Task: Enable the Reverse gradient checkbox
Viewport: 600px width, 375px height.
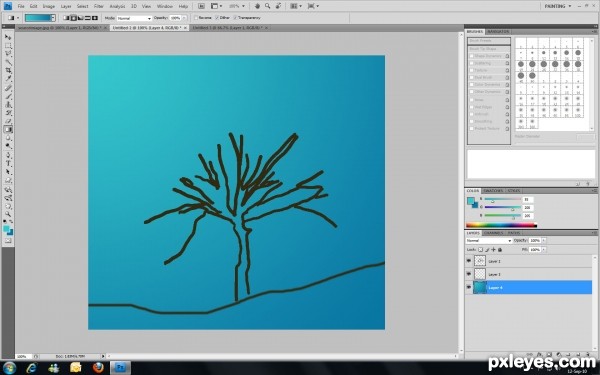Action: coord(196,18)
